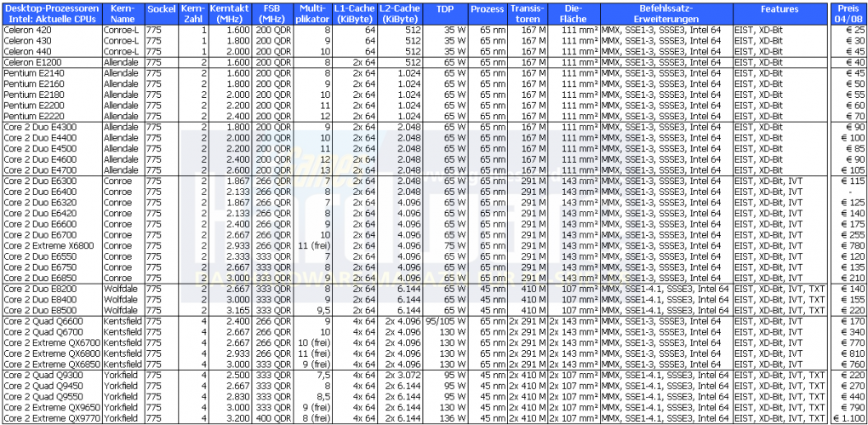
Task: Click the 'Core 2 Duo E4400' cell
Action: pos(53,137)
